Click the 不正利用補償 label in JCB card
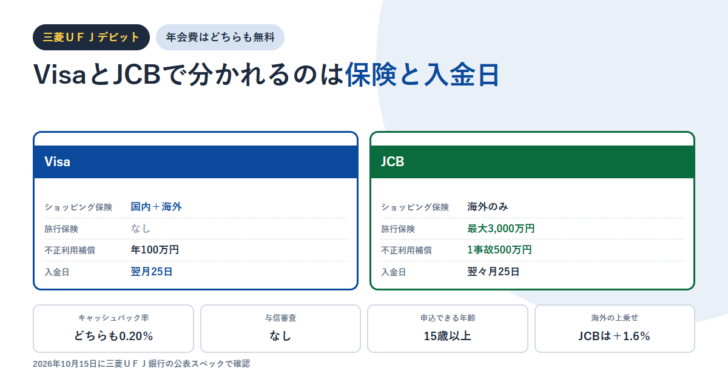Screen dimensions: 728x382 point(406,250)
